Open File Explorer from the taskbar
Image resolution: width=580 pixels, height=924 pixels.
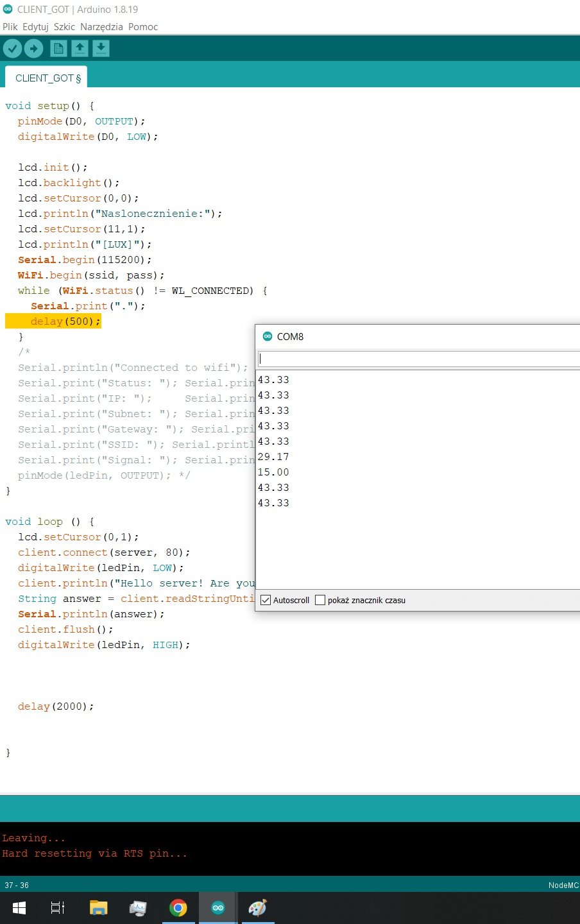98,908
